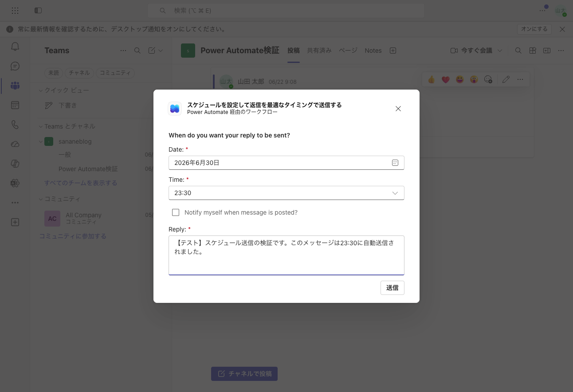
Task: Open top bar settings ellipsis
Action: tap(542, 10)
